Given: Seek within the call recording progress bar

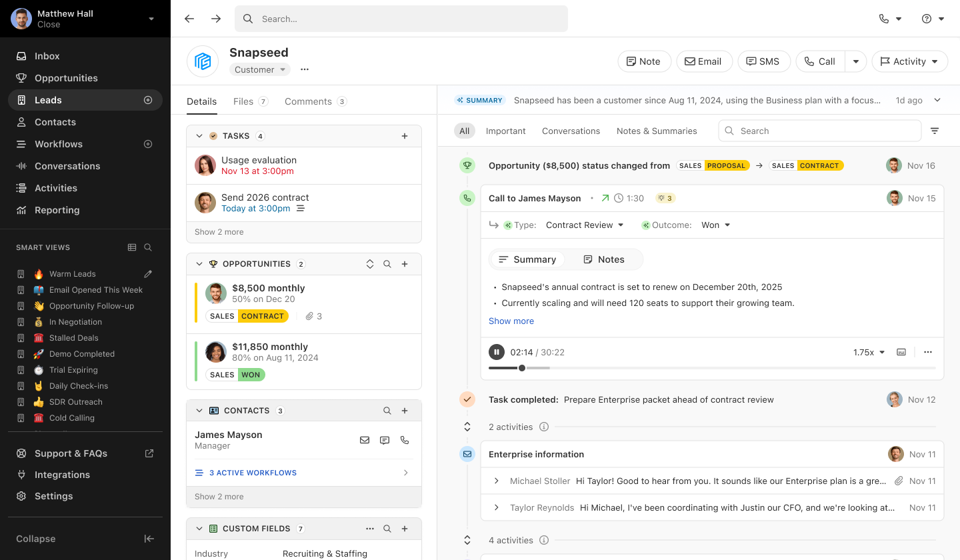Looking at the screenshot, I should click(x=712, y=368).
